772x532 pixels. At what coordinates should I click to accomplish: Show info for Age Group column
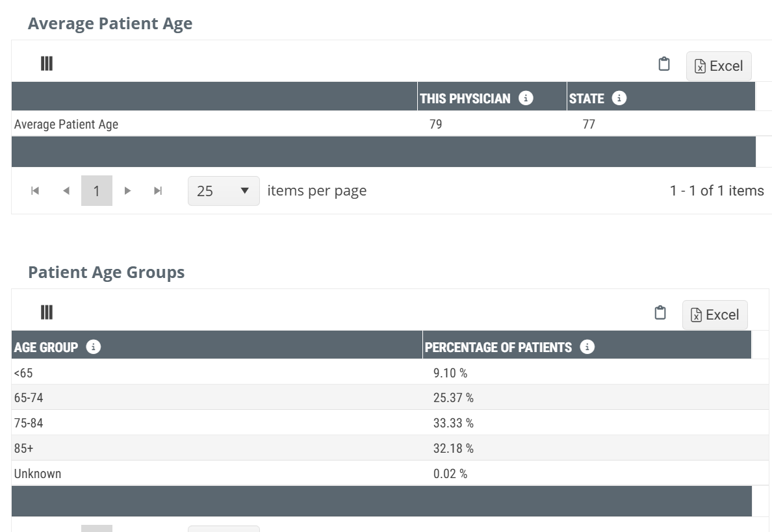point(94,347)
